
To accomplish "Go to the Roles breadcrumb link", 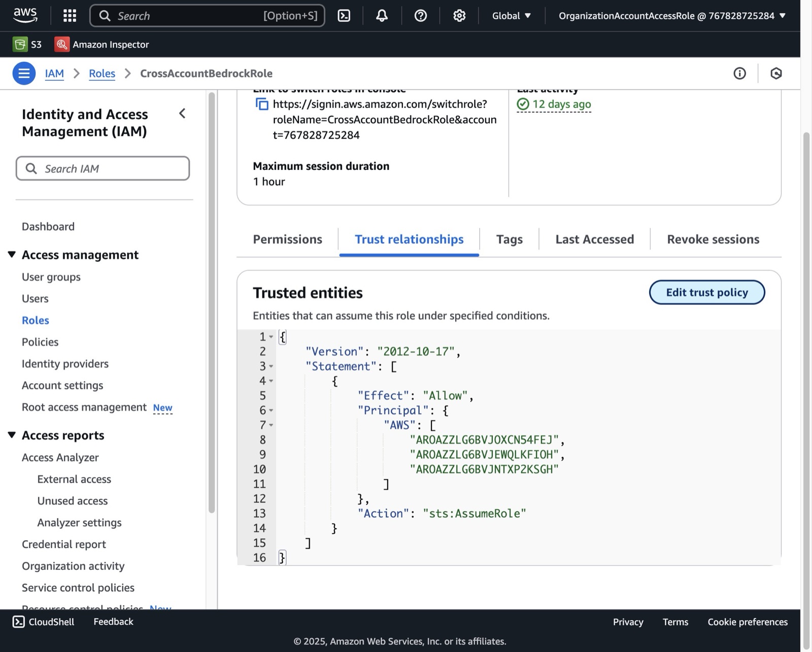I will [102, 74].
